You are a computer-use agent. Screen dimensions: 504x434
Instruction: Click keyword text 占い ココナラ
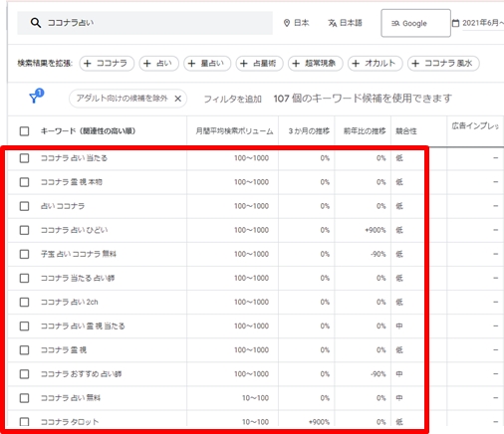63,206
